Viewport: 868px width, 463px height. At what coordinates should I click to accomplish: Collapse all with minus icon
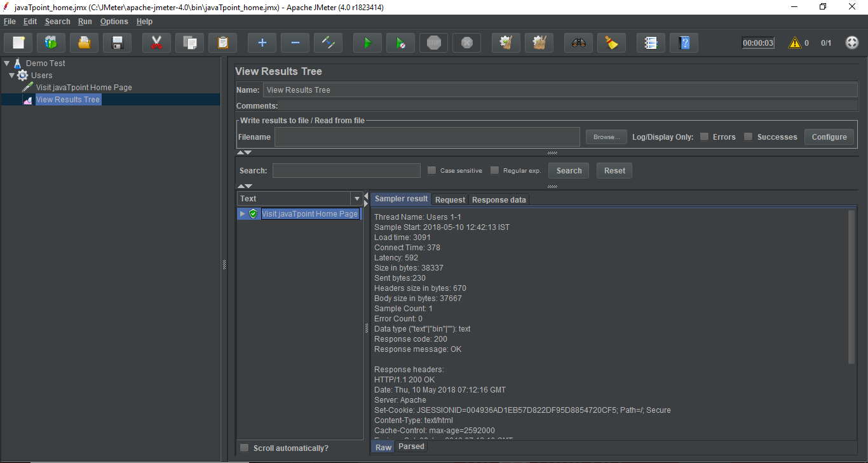point(295,43)
